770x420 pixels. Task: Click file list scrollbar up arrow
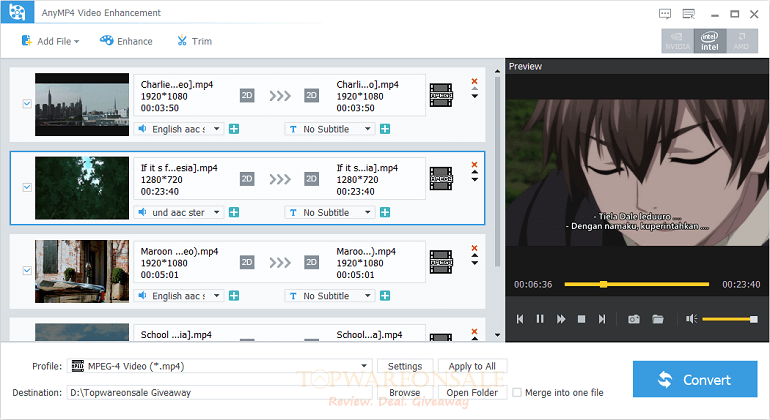pos(497,72)
